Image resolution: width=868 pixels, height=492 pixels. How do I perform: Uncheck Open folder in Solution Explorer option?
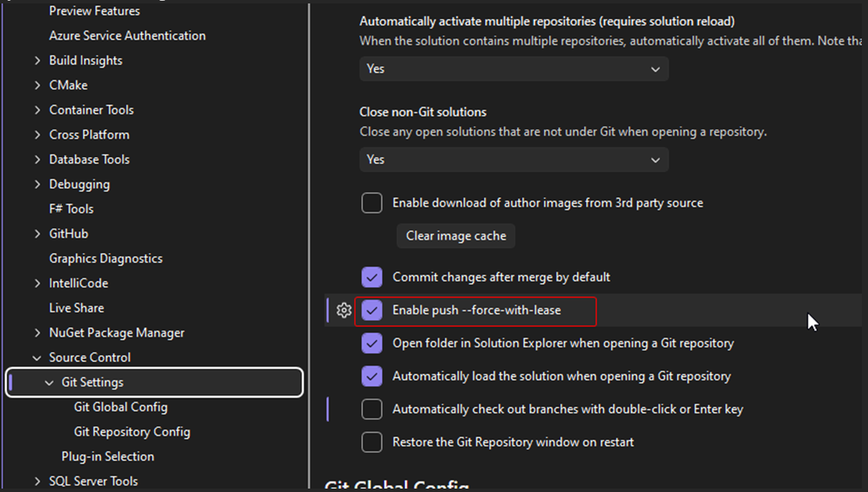[x=371, y=343]
